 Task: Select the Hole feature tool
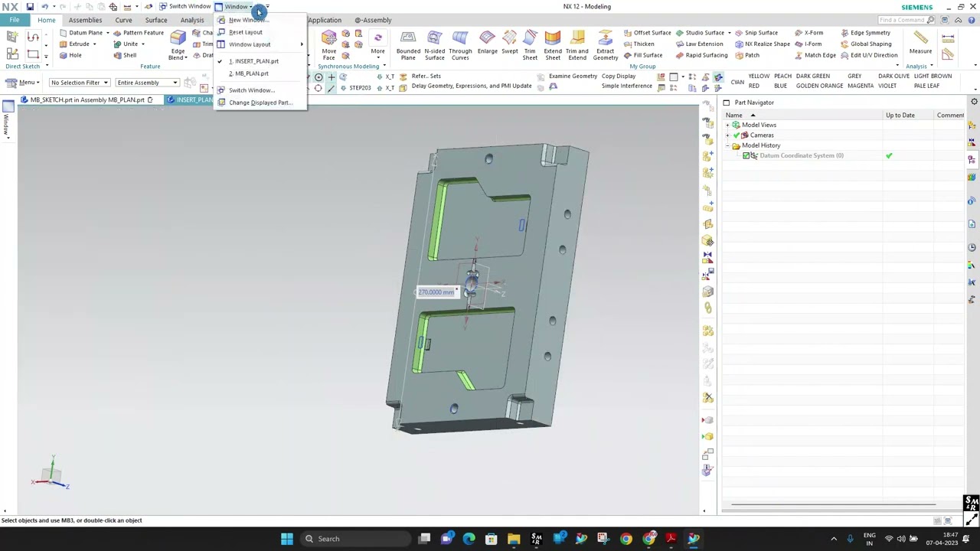pyautogui.click(x=70, y=55)
